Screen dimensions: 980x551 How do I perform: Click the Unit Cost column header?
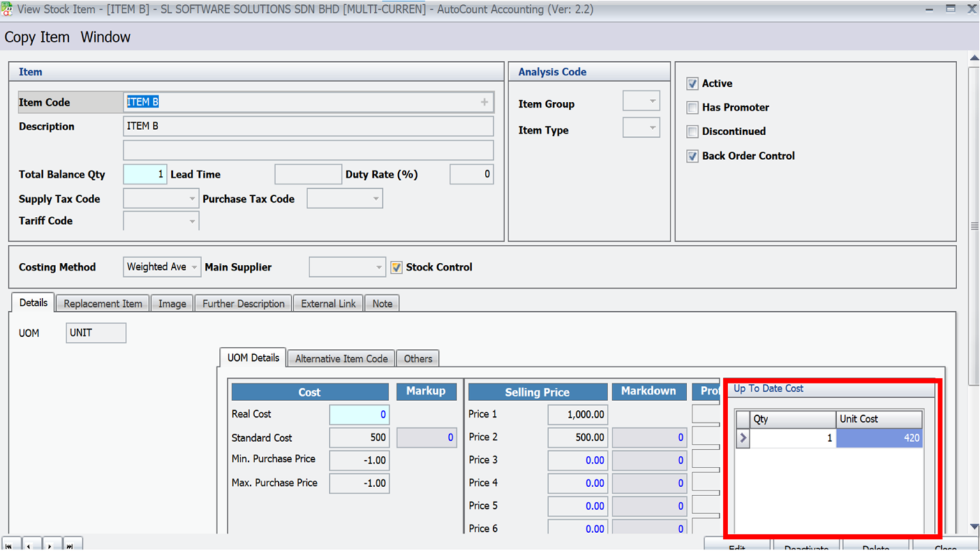pyautogui.click(x=879, y=419)
